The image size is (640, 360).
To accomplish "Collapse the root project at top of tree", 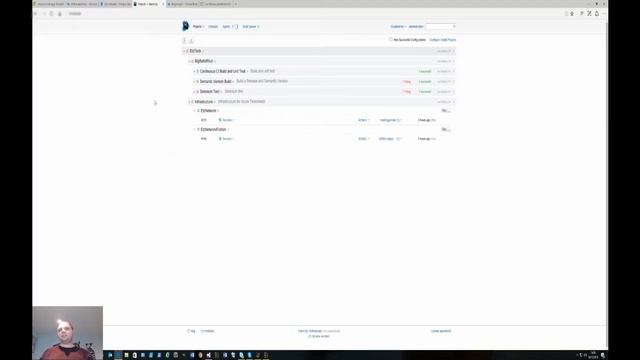I will tap(184, 51).
